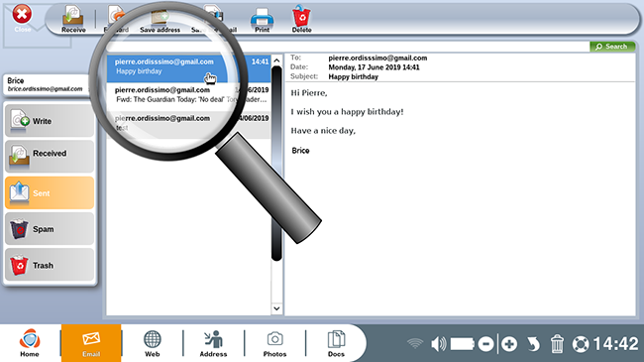Open the Write new email button
This screenshot has width=644, height=362.
pyautogui.click(x=50, y=121)
